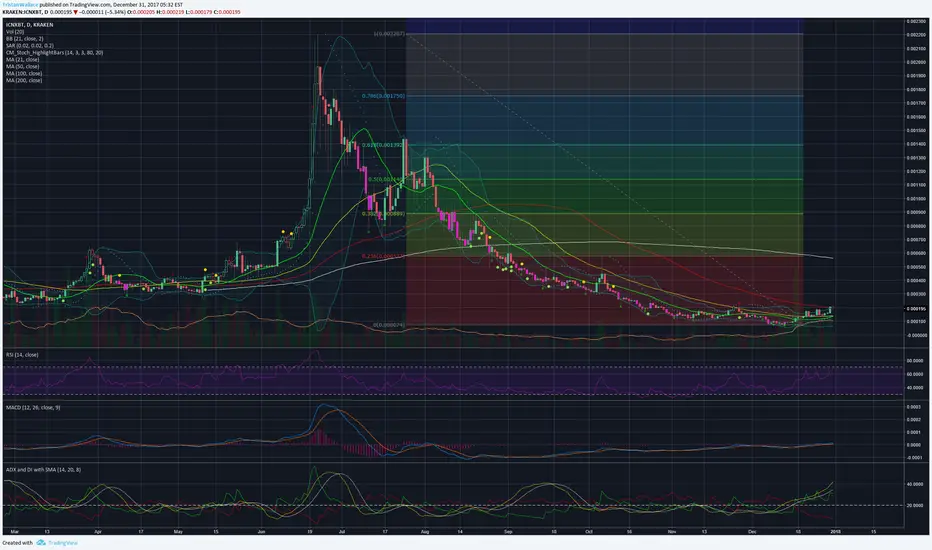Click the CM_Stoch_HighlightBars indicator label
Screen dimensions: 932x550
tap(54, 53)
